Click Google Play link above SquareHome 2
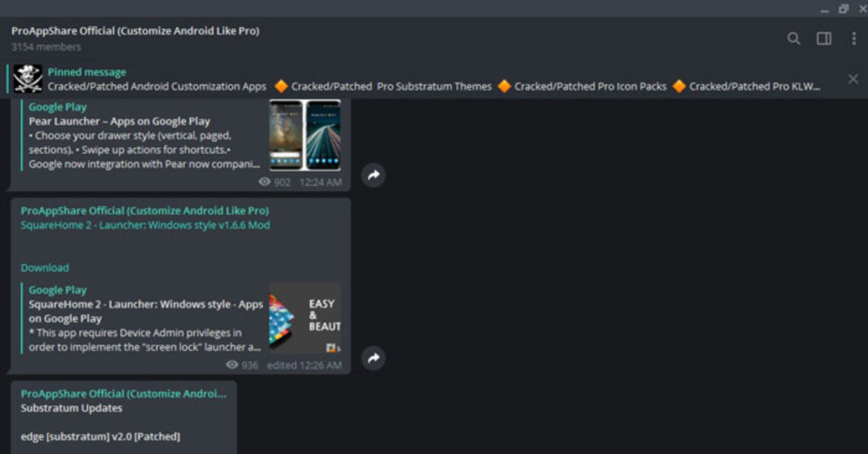 coord(57,290)
